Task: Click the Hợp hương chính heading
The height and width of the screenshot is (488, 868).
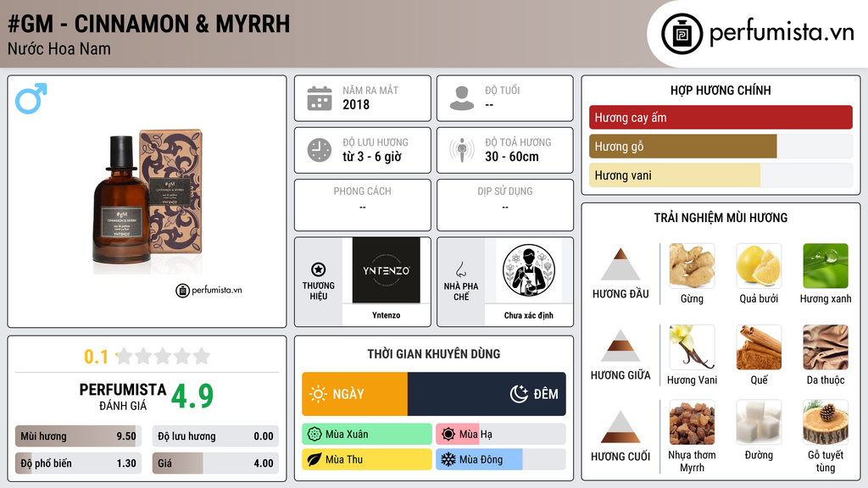Action: point(721,90)
